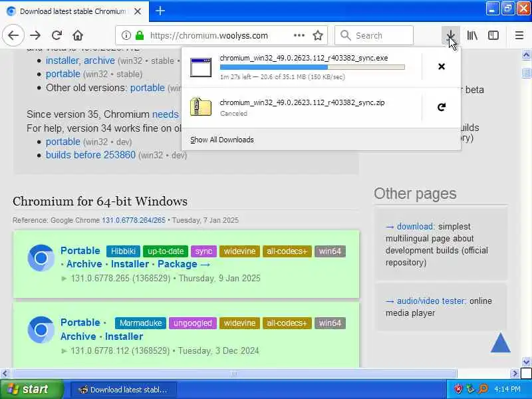The image size is (532, 399).
Task: Open the Firefox hamburger menu
Action: [519, 35]
